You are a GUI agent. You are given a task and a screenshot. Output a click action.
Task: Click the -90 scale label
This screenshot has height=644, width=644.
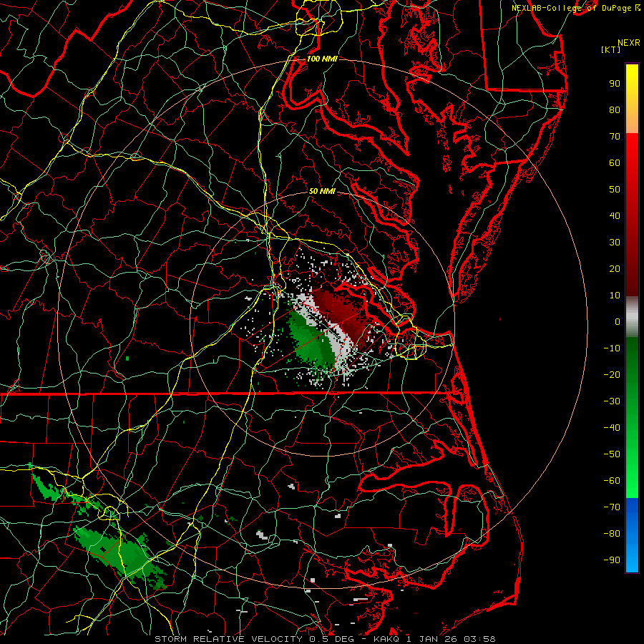tap(612, 560)
